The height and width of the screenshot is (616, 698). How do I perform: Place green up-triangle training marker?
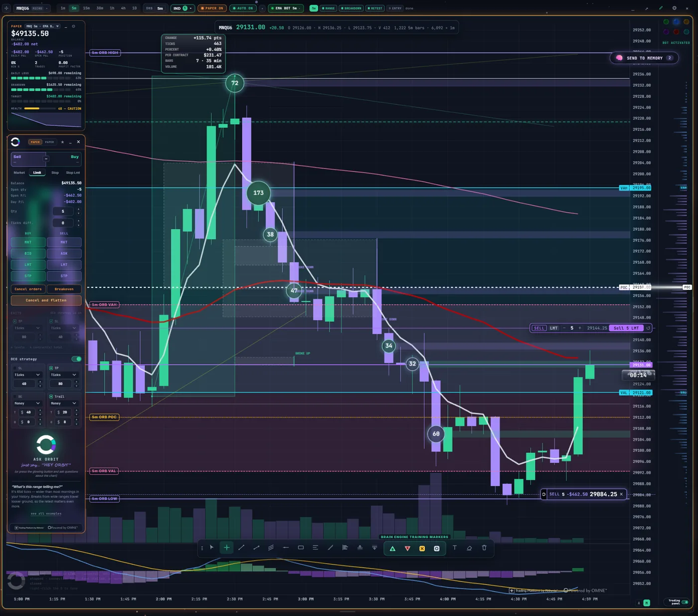pos(392,549)
